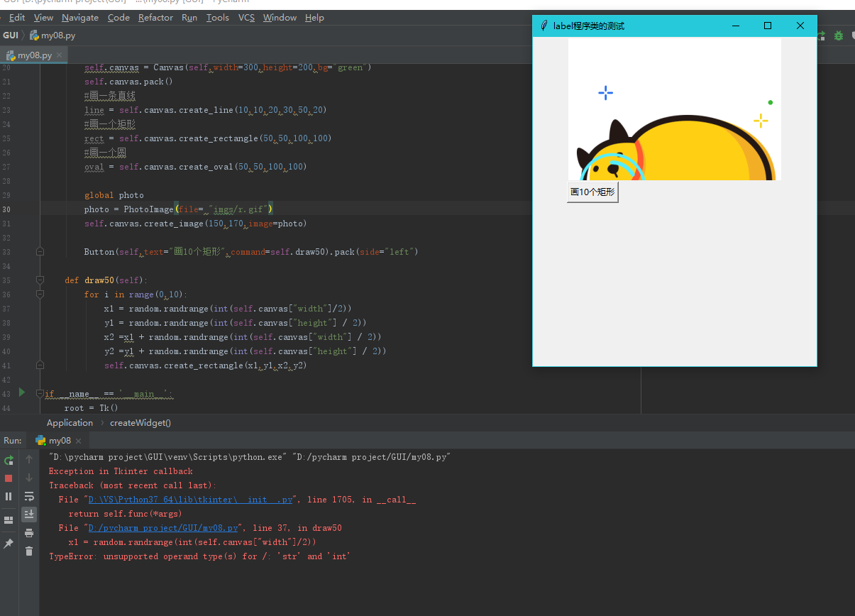This screenshot has width=855, height=616.
Task: Click the down arrow in Run console toolbar
Action: pos(29,478)
